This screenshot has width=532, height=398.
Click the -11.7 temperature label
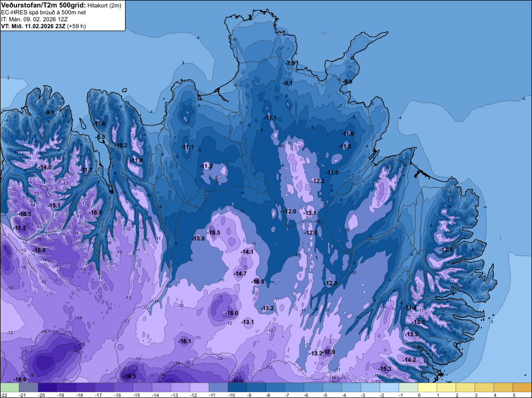point(87,170)
